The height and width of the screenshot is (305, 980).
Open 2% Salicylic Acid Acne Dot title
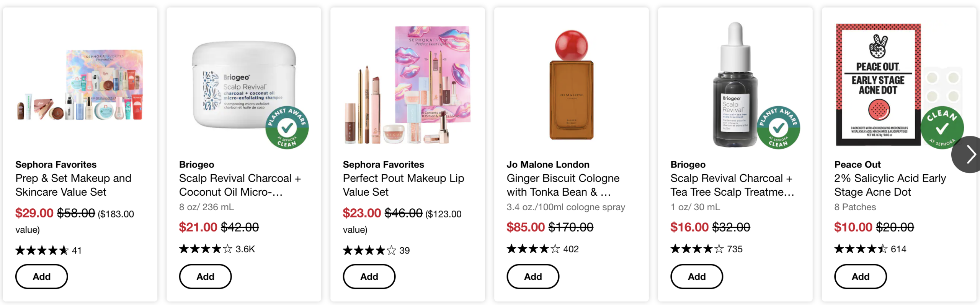point(890,185)
